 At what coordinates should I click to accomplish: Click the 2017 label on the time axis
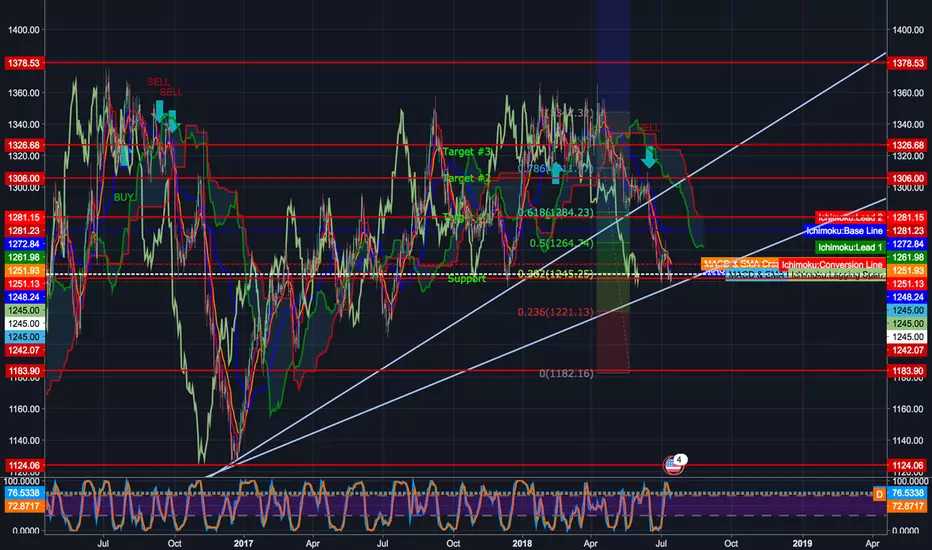244,543
